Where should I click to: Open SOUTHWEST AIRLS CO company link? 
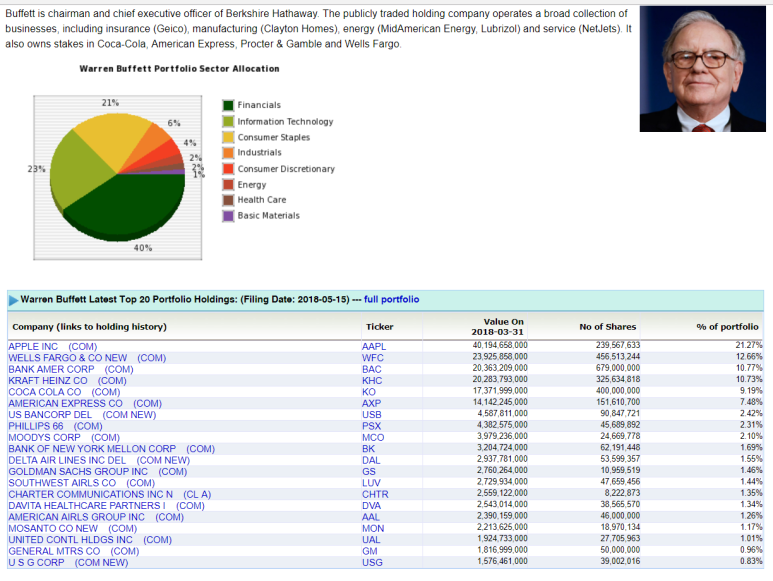pos(82,482)
